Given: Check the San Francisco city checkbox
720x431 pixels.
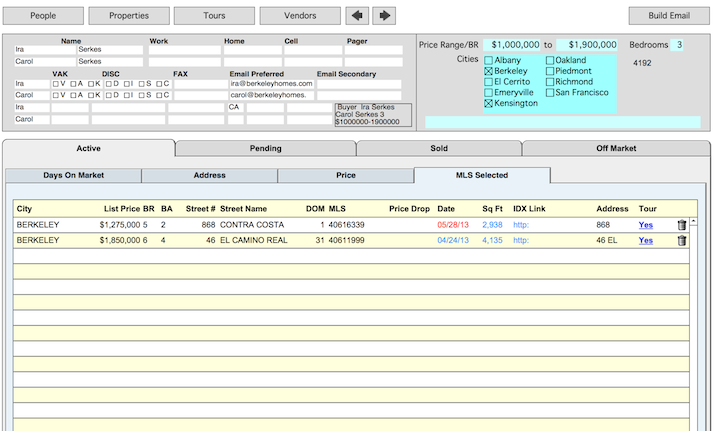Looking at the screenshot, I should 550,92.
